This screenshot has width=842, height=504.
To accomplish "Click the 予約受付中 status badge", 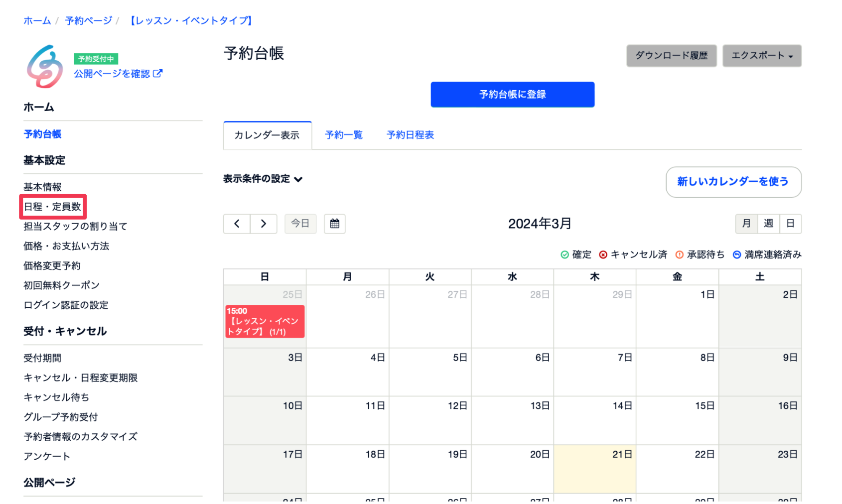I will [96, 59].
